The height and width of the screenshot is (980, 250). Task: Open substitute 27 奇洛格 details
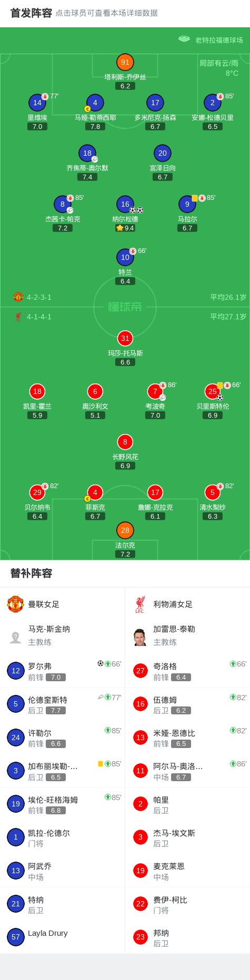point(187,671)
